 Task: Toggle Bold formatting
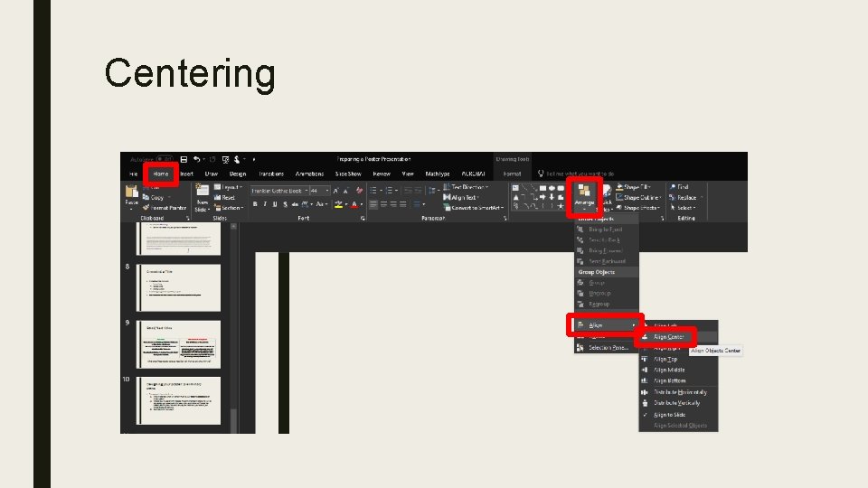[255, 204]
